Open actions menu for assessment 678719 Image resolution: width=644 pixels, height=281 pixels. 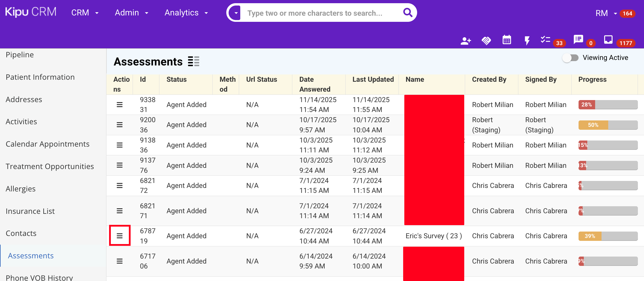(x=120, y=236)
